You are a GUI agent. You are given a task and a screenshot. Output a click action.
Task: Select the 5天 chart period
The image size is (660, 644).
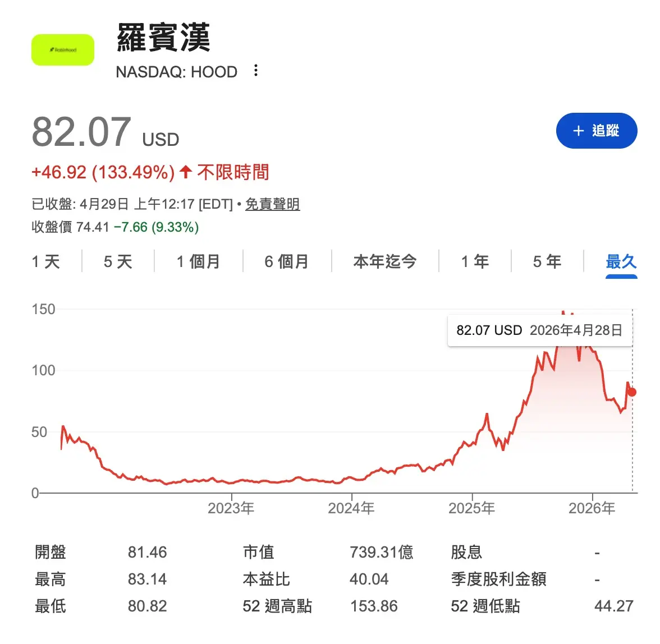116,261
